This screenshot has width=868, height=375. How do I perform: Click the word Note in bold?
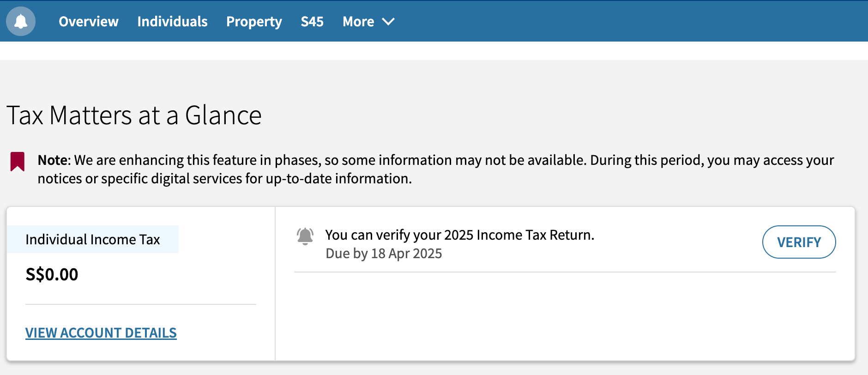coord(53,160)
